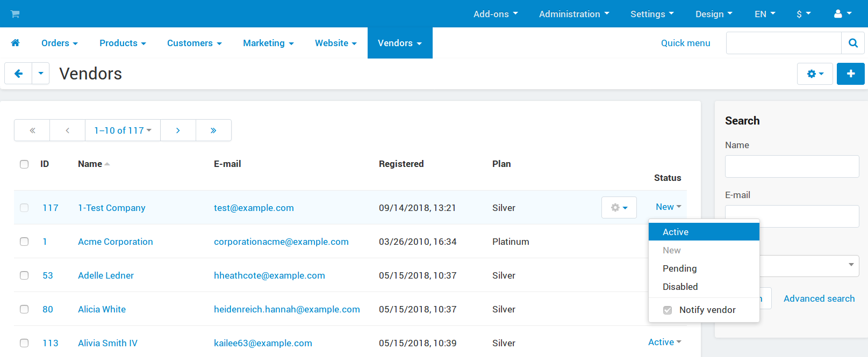This screenshot has width=868, height=357.
Task: Sort by Plan column header
Action: click(x=501, y=164)
